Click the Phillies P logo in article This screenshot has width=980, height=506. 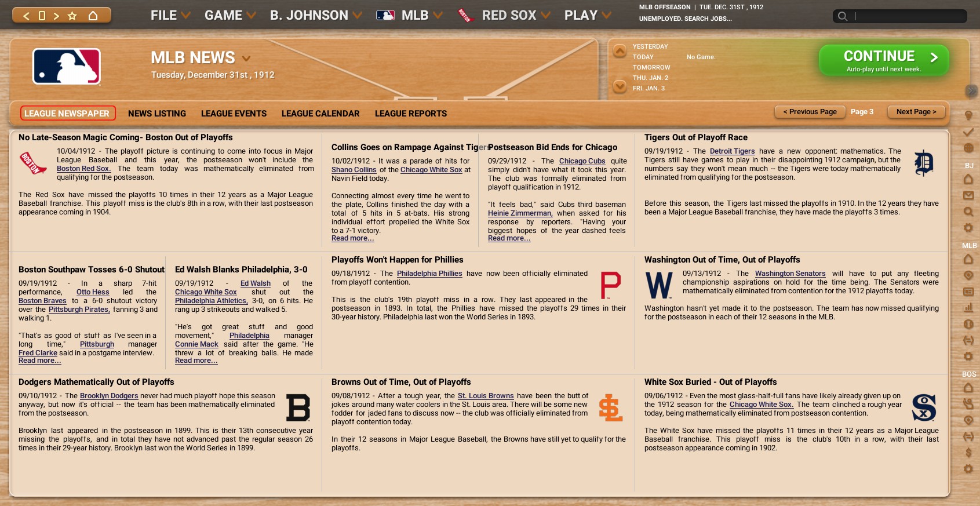(610, 285)
